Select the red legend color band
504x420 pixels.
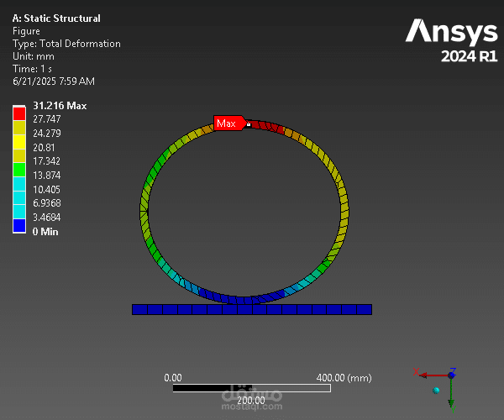coord(19,113)
